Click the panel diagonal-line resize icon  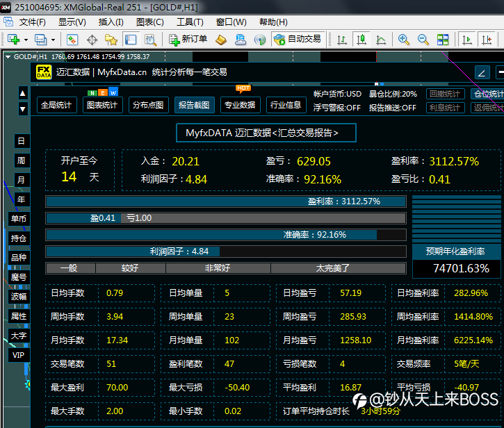pos(482,73)
